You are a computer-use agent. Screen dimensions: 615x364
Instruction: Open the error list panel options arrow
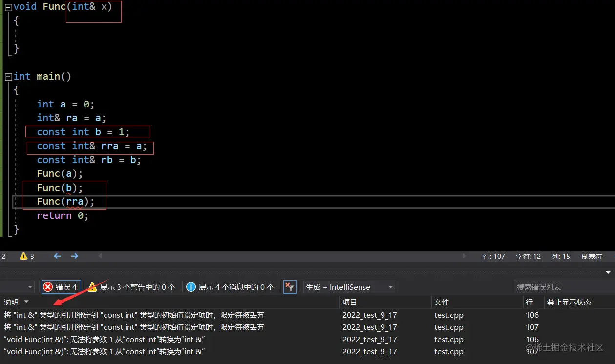tap(608, 273)
